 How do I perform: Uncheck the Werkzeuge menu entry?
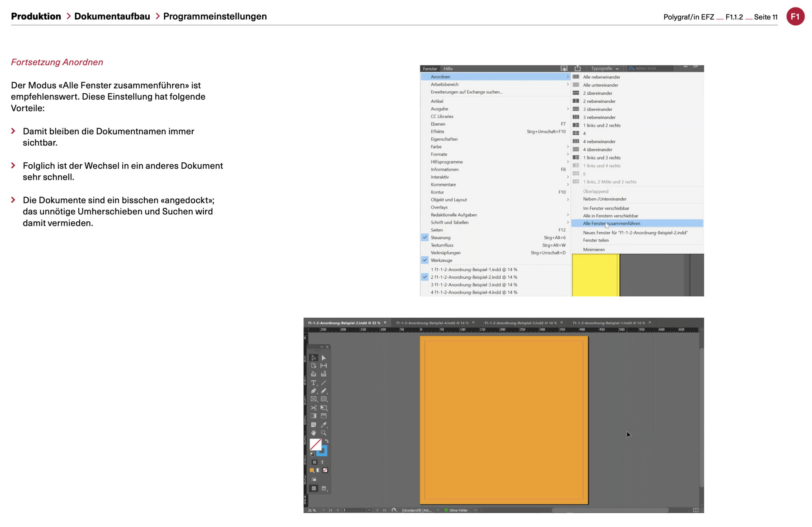point(441,260)
